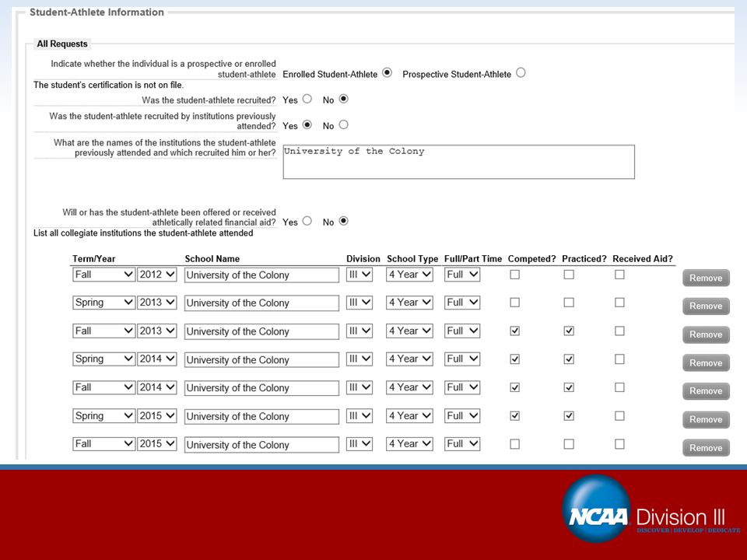Edit School Name field in Fall 2013 row
This screenshot has width=747, height=560.
261,331
